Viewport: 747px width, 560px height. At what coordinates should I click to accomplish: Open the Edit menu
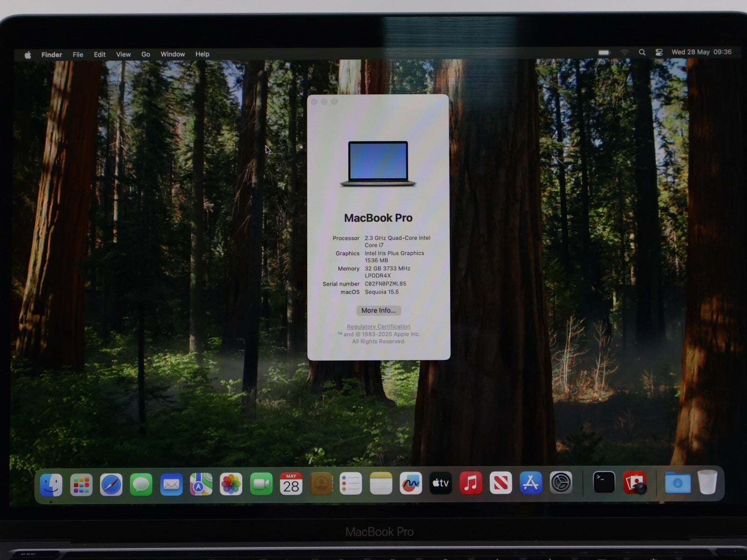click(x=99, y=55)
